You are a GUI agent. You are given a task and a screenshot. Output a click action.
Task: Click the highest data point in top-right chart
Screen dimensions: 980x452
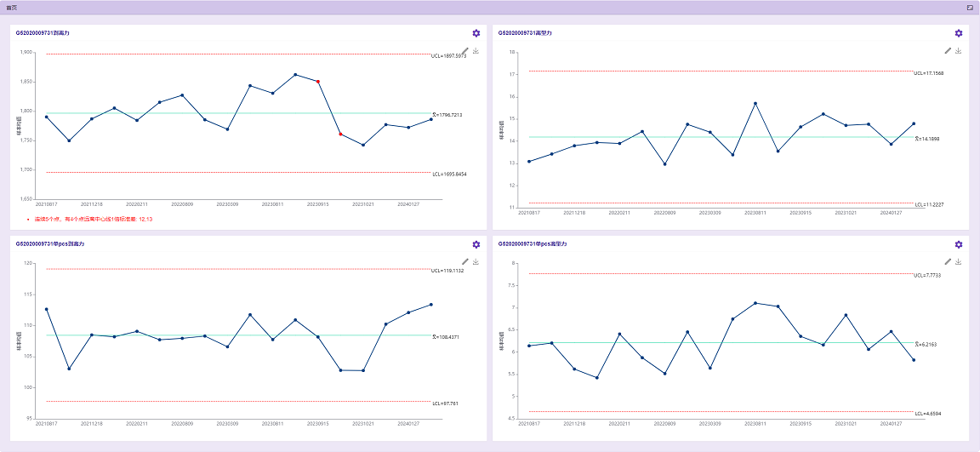tap(755, 104)
